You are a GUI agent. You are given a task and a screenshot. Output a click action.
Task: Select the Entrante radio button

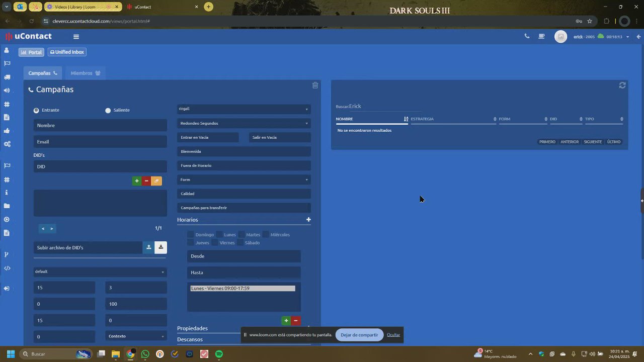[36, 110]
